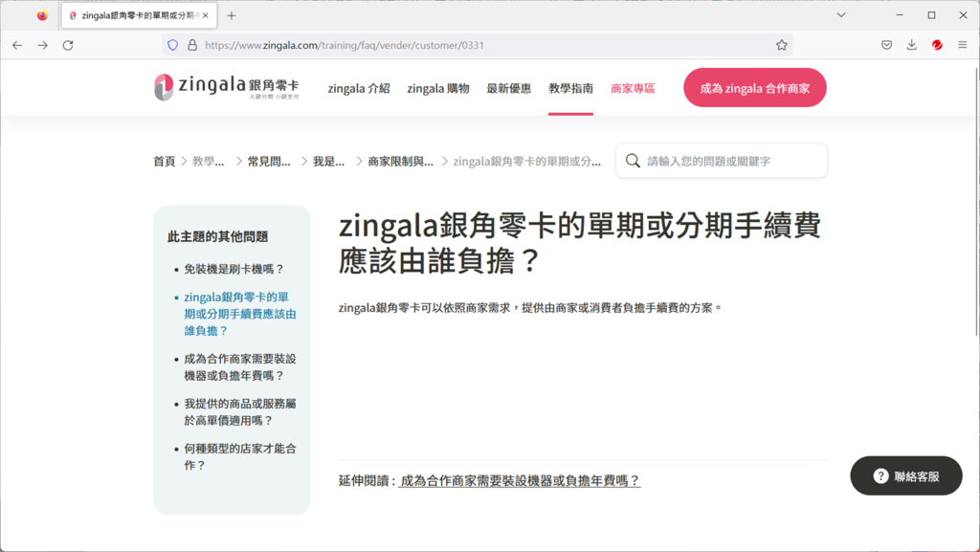Click the article answer paragraph text

(x=530, y=308)
